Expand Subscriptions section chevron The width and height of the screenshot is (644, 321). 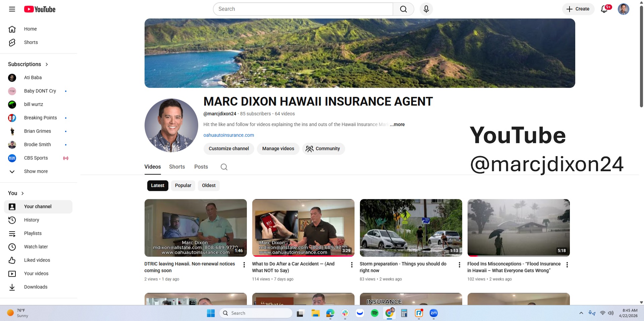[x=47, y=64]
